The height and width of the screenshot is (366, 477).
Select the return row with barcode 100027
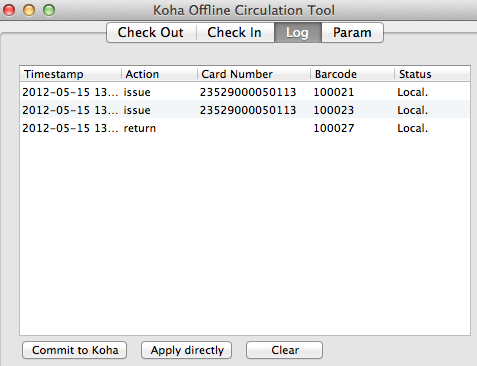[x=245, y=128]
